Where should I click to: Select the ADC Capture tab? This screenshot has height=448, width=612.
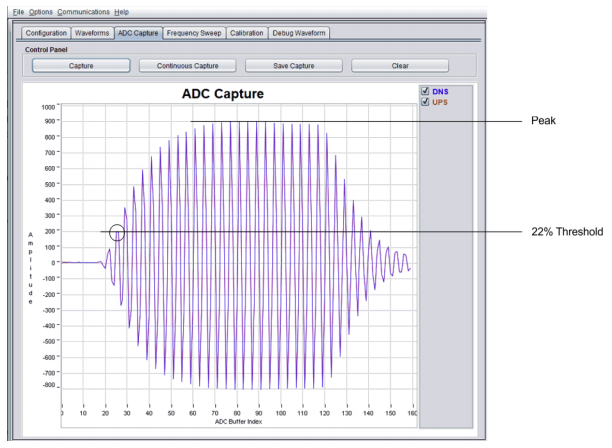(138, 33)
